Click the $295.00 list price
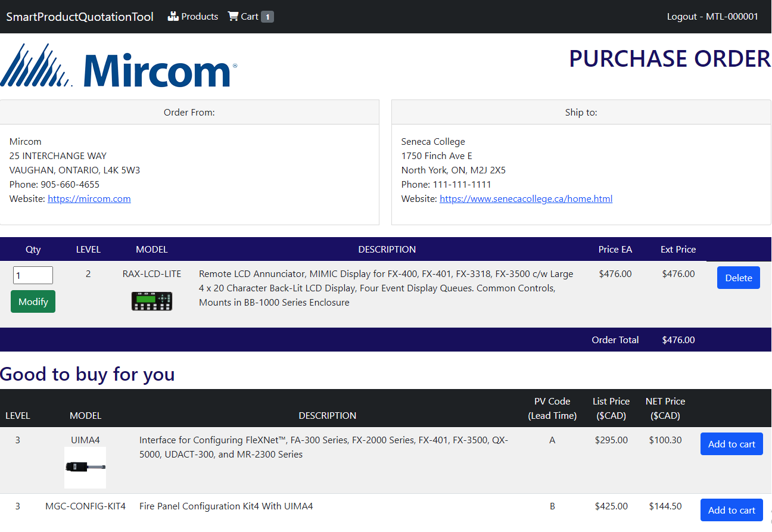Screen dimensions: 772x532 click(611, 440)
